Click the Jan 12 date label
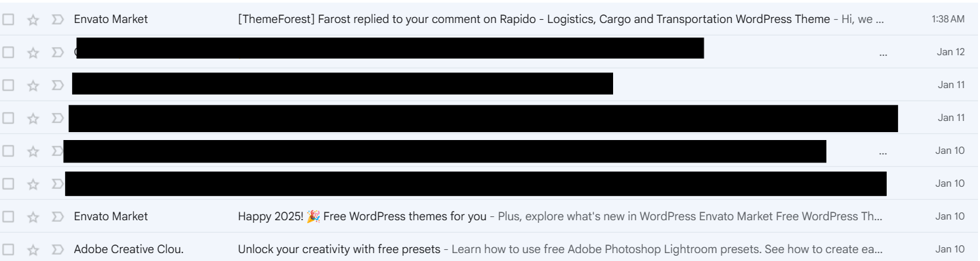This screenshot has width=980, height=261. coord(950,53)
